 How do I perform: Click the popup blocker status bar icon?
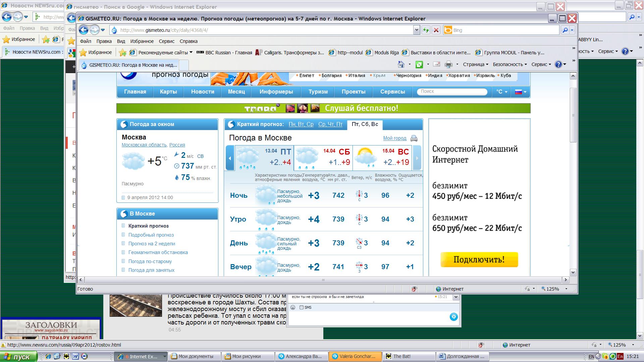(415, 289)
